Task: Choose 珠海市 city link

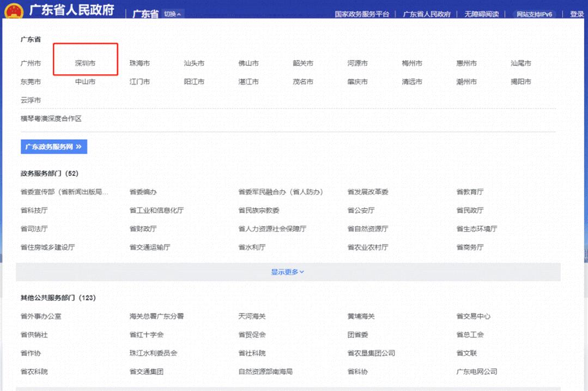Action: pos(140,63)
